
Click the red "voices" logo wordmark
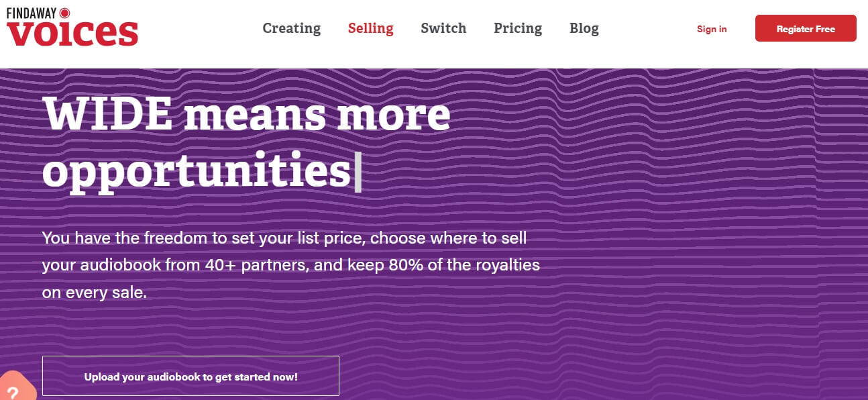[x=72, y=34]
